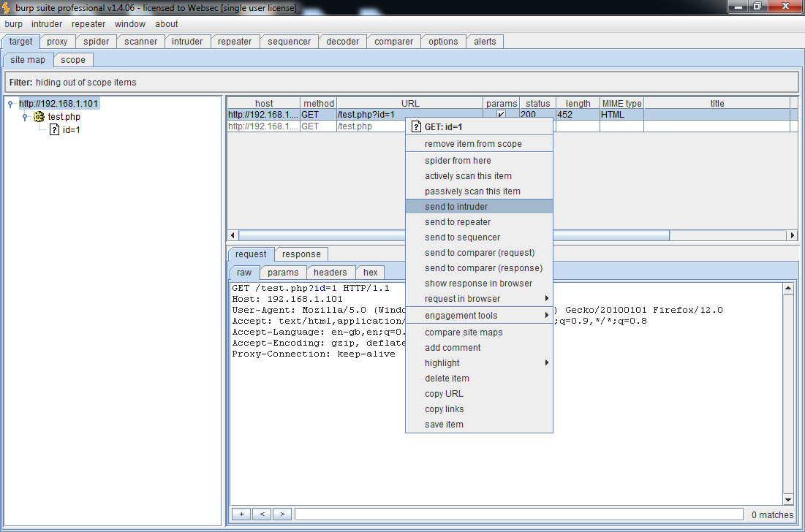
Task: Click the id=1 question mark icon in tree
Action: (54, 130)
